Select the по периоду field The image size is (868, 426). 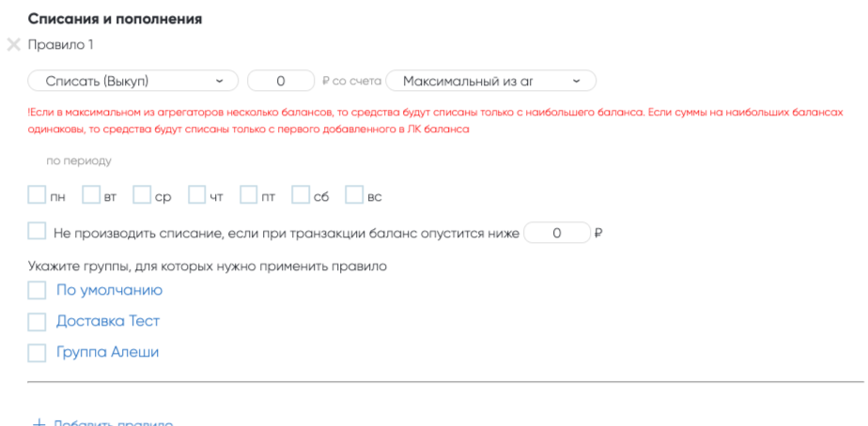(x=79, y=160)
